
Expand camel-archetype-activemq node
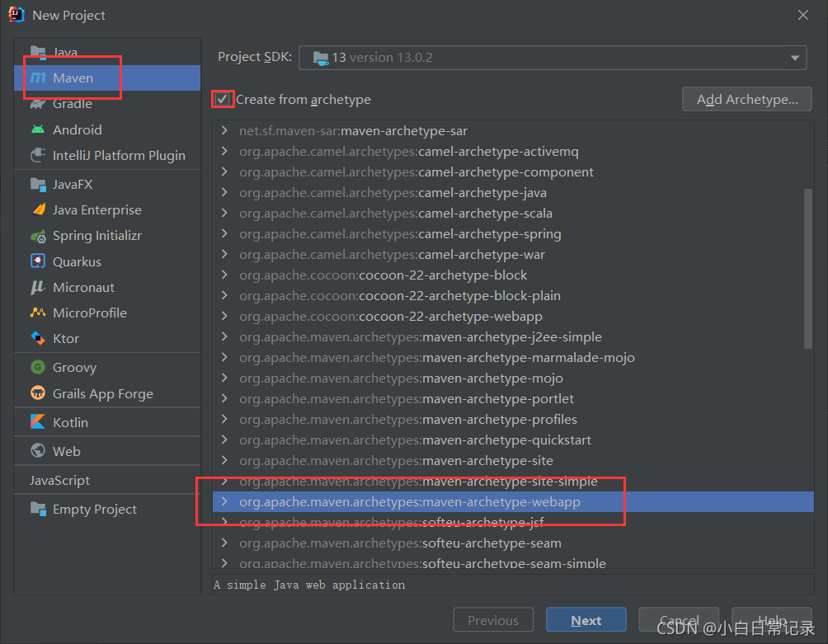224,151
